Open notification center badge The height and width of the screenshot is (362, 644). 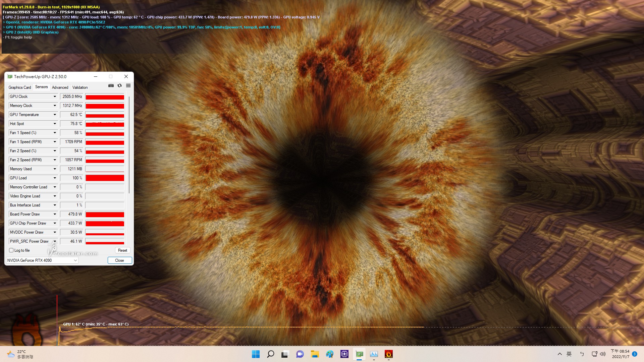635,354
